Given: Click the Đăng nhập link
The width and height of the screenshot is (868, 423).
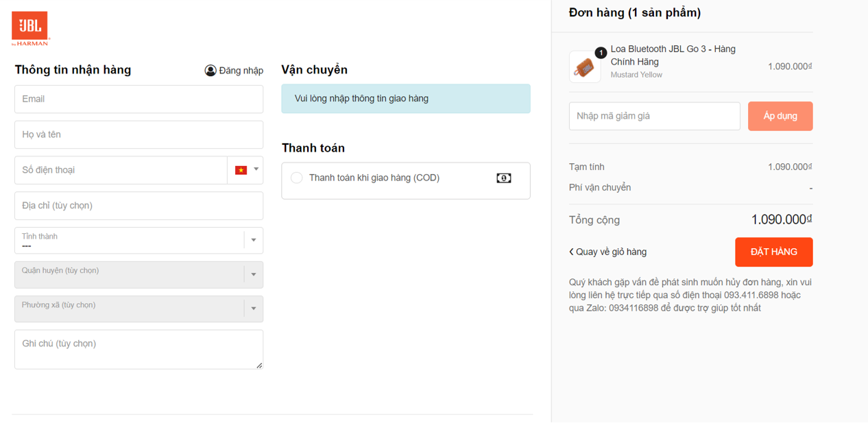Looking at the screenshot, I should [x=241, y=71].
